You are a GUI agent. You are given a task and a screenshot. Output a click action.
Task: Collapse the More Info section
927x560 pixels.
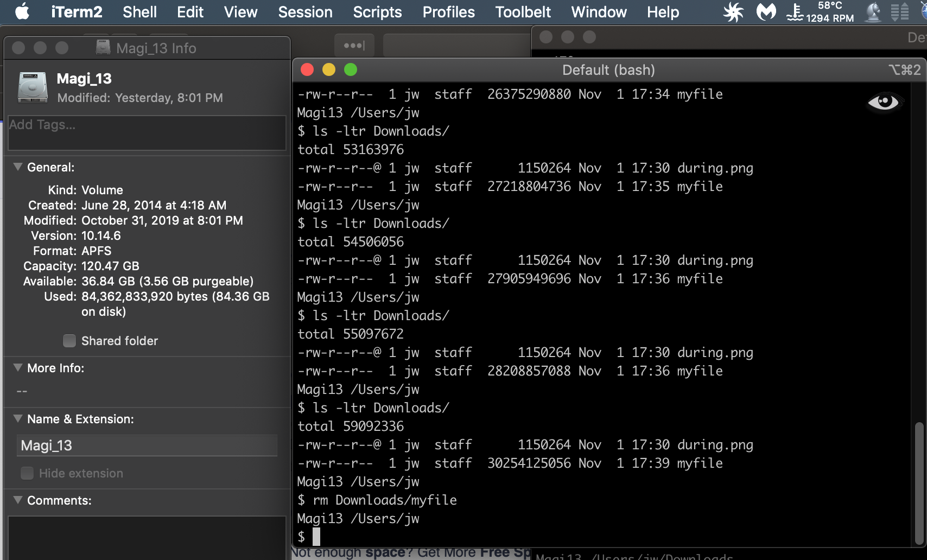pyautogui.click(x=18, y=368)
